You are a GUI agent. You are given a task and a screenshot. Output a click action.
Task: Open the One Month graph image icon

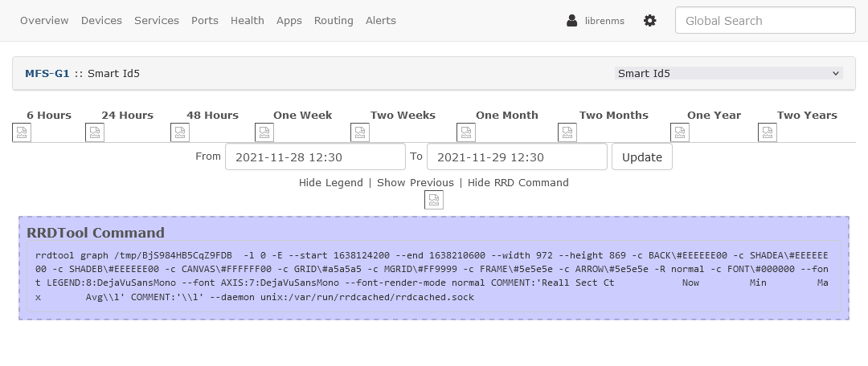(x=466, y=132)
